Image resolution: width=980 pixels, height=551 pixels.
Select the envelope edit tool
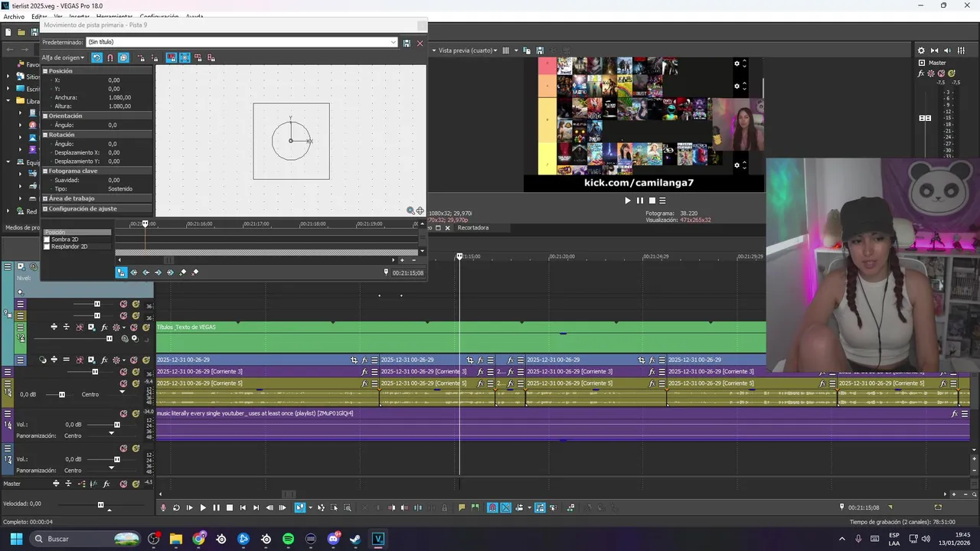tap(321, 507)
